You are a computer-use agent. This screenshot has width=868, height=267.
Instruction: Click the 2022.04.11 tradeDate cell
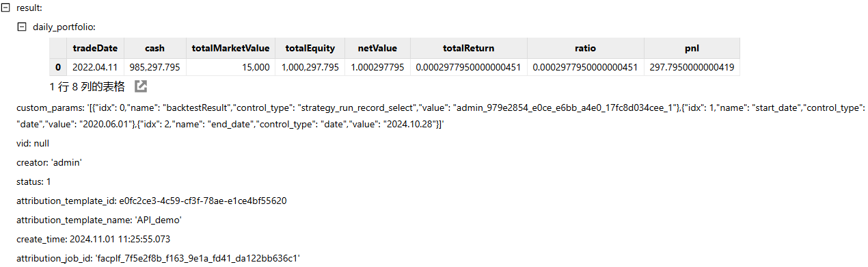point(96,67)
